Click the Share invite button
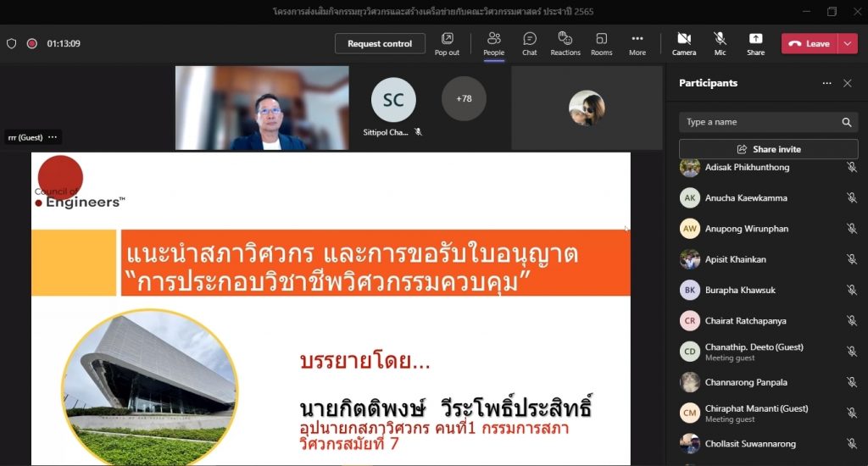The height and width of the screenshot is (466, 868). [768, 149]
